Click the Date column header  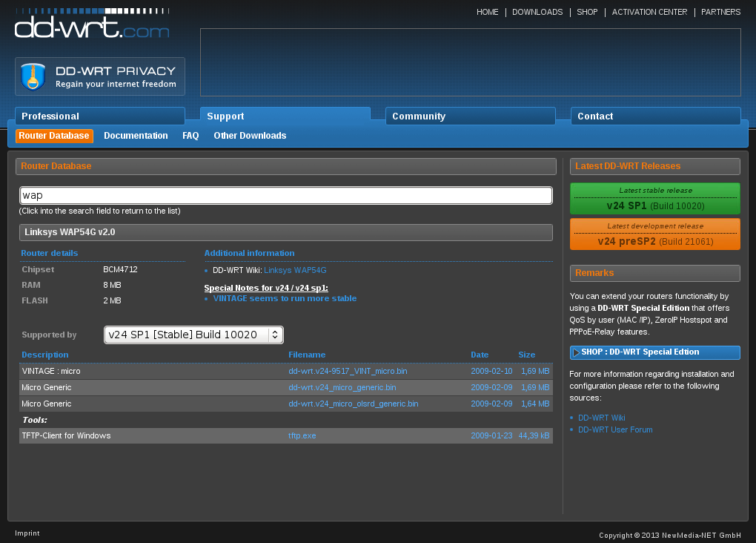point(480,355)
